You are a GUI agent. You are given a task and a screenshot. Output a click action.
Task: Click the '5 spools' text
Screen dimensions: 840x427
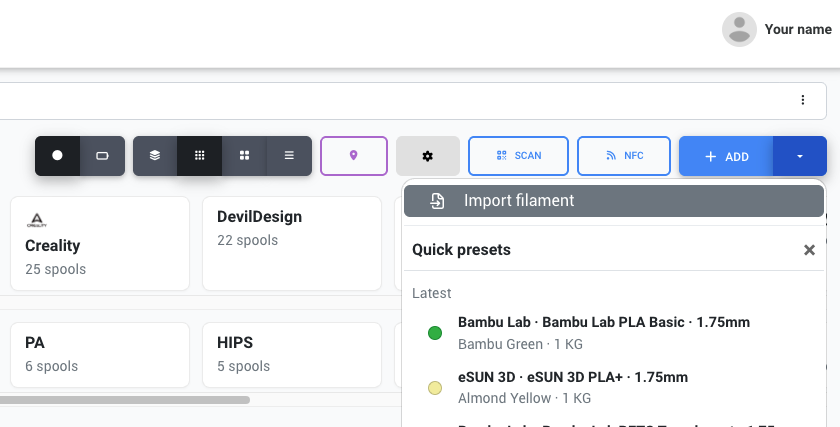(243, 366)
